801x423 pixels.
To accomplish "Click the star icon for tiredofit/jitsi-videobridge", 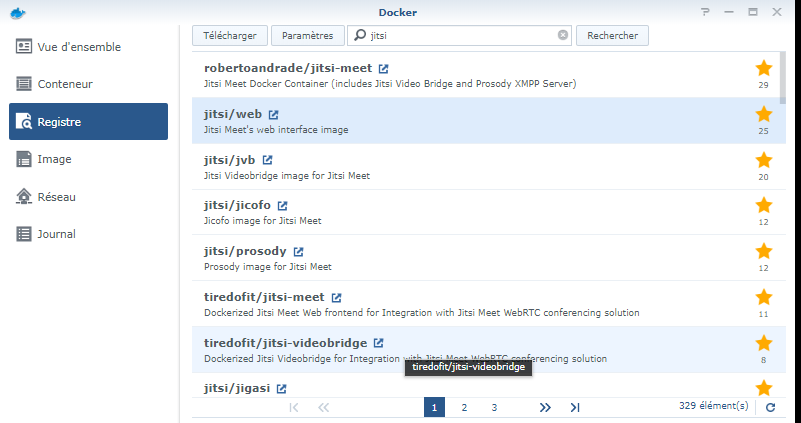I will click(x=764, y=343).
